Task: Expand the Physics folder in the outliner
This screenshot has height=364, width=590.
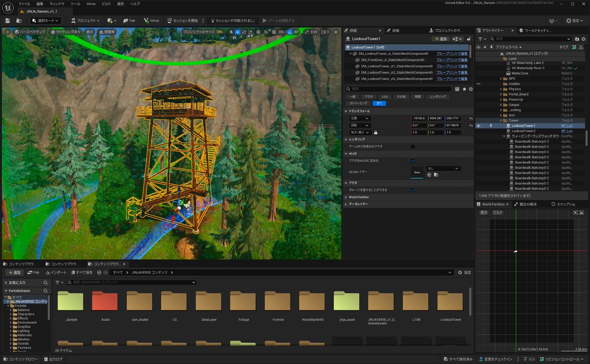Action: tap(501, 89)
